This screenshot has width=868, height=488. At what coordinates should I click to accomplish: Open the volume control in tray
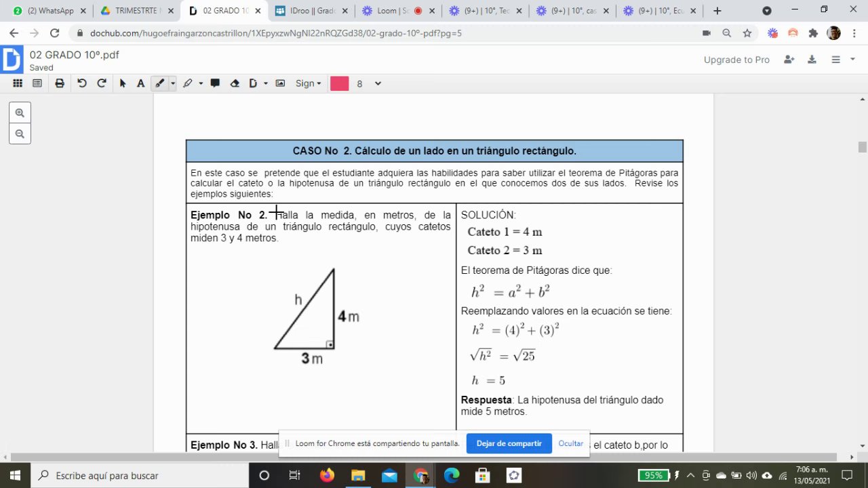click(x=752, y=475)
